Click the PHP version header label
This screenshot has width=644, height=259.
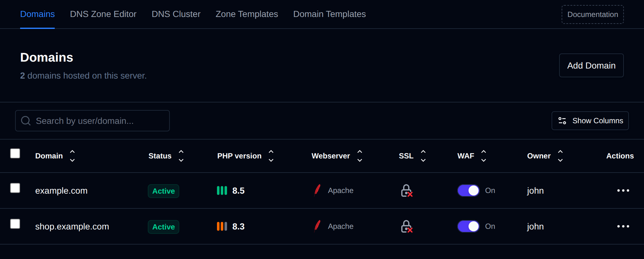pos(239,156)
